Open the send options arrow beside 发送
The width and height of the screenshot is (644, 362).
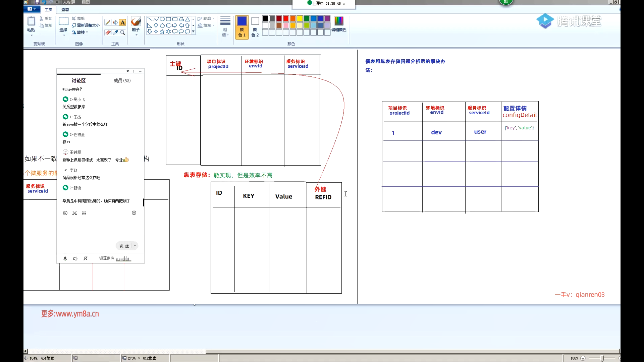click(x=135, y=246)
